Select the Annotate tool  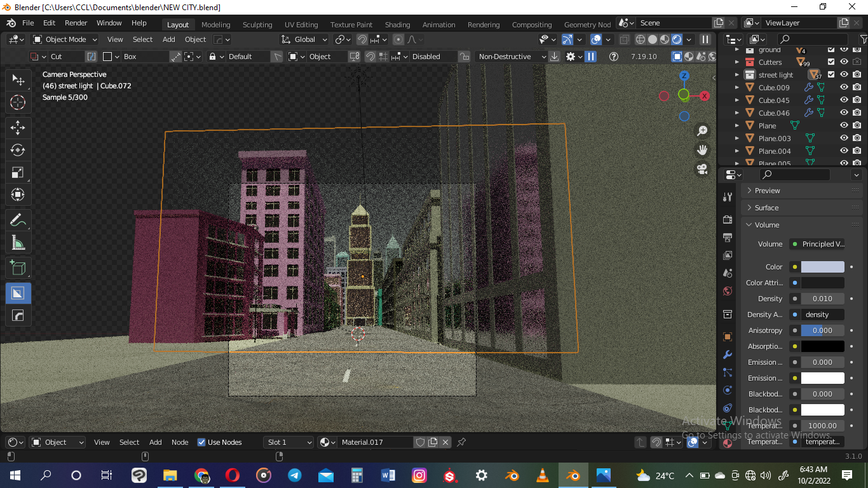pos(18,220)
